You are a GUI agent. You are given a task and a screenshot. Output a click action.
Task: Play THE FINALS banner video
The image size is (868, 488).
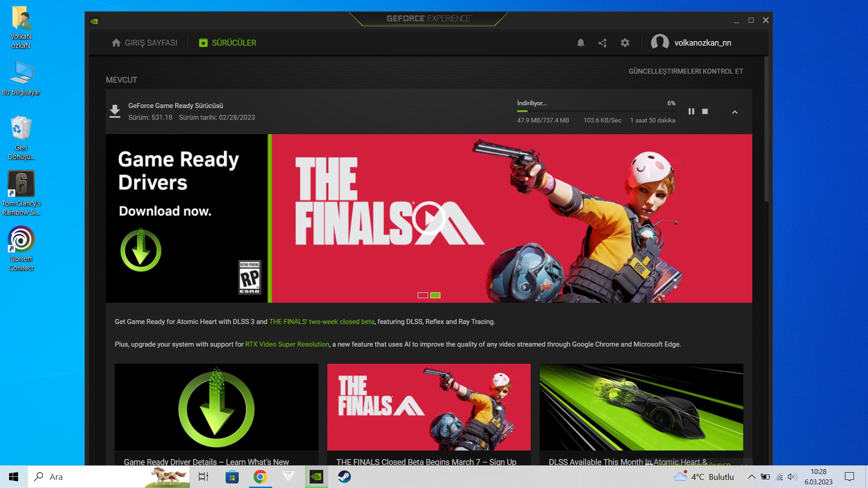point(428,218)
